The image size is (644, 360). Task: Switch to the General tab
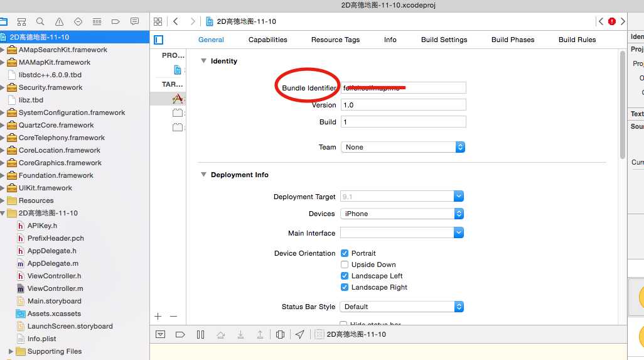point(211,40)
